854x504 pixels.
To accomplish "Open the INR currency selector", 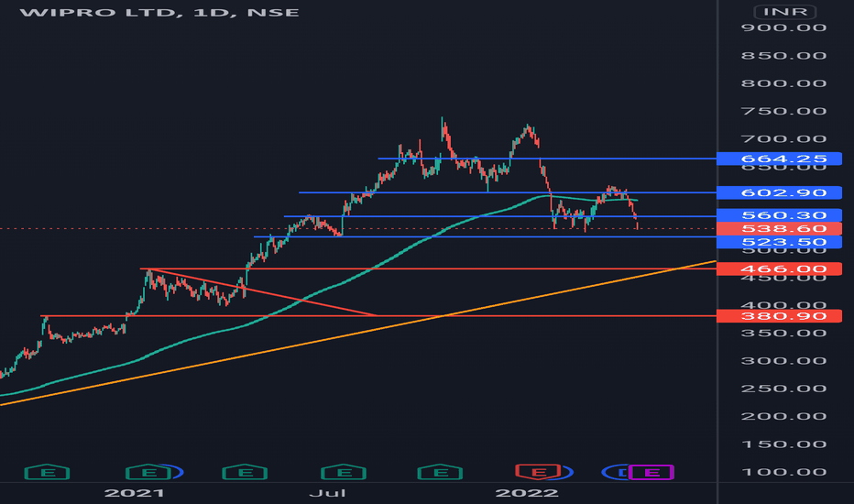I will coord(785,11).
